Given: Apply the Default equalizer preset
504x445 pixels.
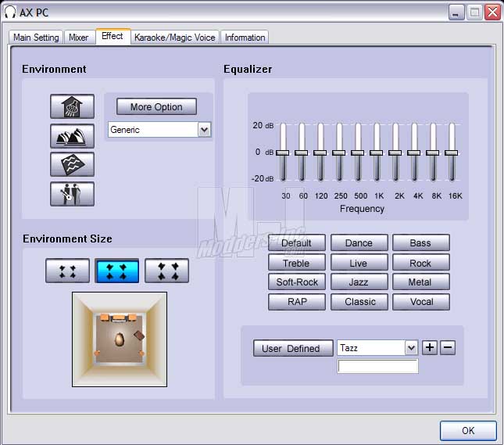Looking at the screenshot, I should 297,242.
